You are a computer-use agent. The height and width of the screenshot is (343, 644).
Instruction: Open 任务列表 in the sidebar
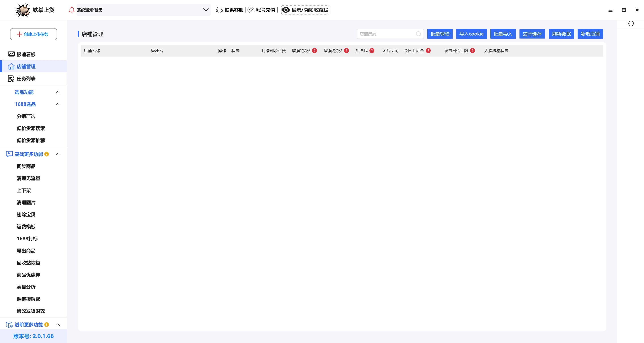(x=34, y=79)
